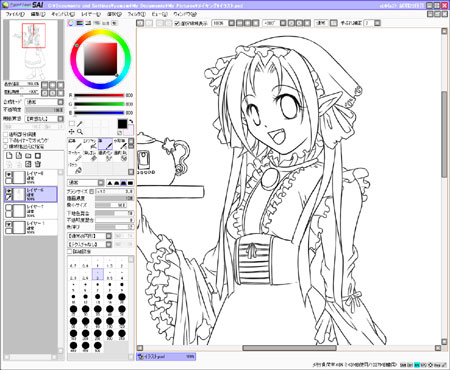Screen dimensions: 450x370
Task: Open the Layer menu
Action: (91, 14)
